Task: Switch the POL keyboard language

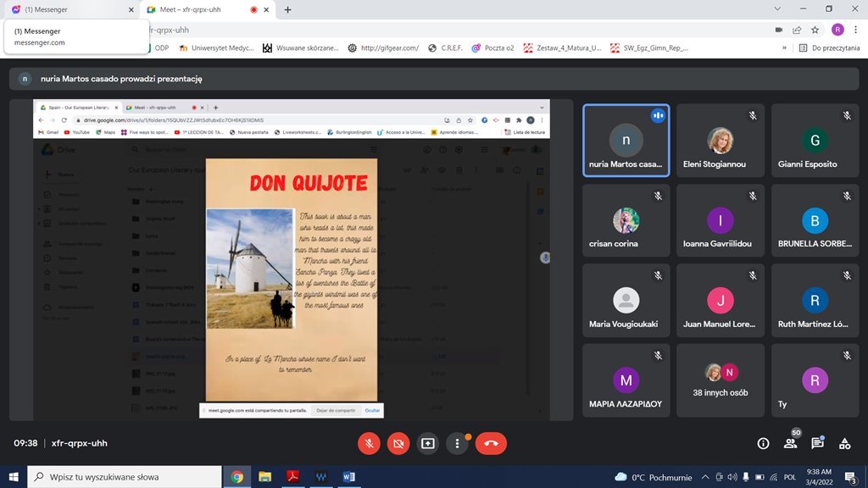Action: tap(790, 477)
